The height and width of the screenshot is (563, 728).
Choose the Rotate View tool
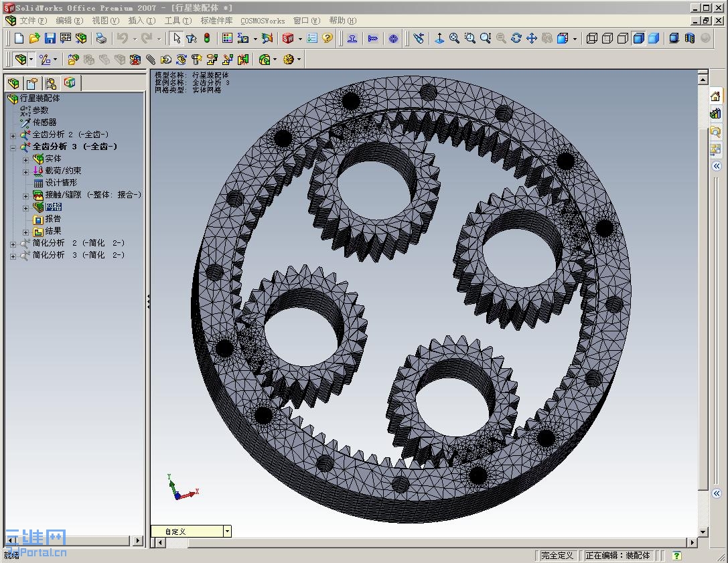pyautogui.click(x=516, y=38)
